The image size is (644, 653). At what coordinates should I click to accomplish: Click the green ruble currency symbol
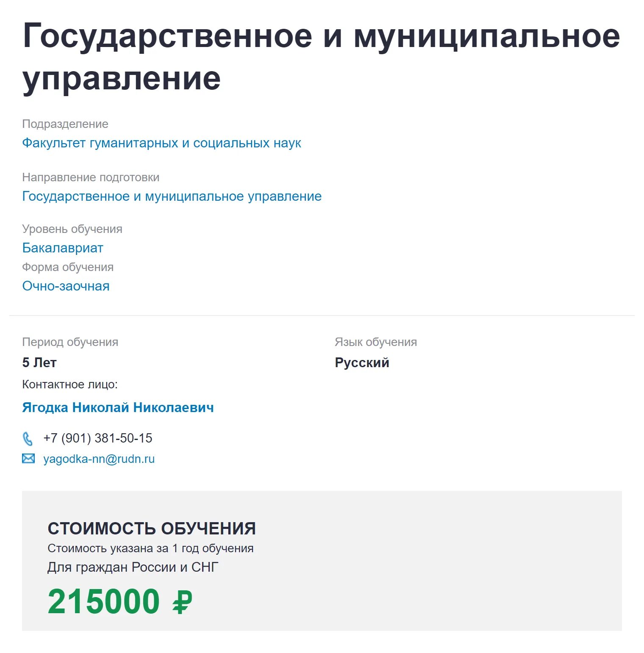pyautogui.click(x=182, y=602)
